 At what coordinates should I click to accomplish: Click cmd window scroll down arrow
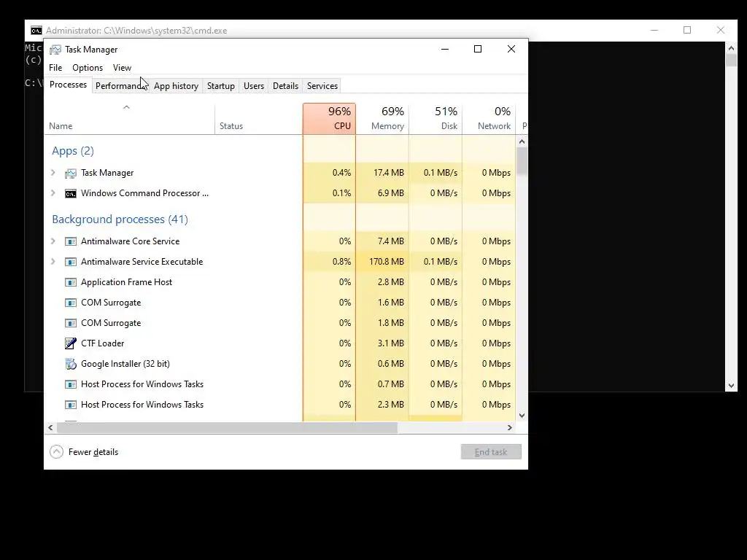click(731, 386)
